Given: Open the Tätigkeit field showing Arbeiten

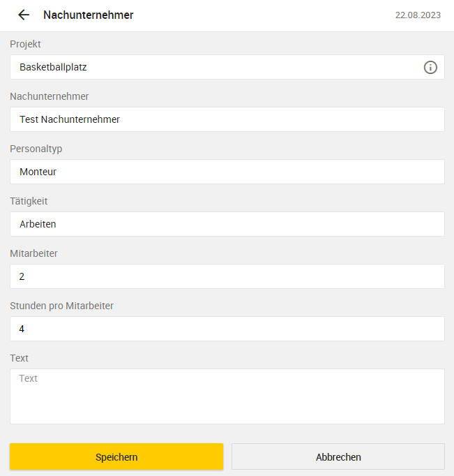Looking at the screenshot, I should point(227,224).
